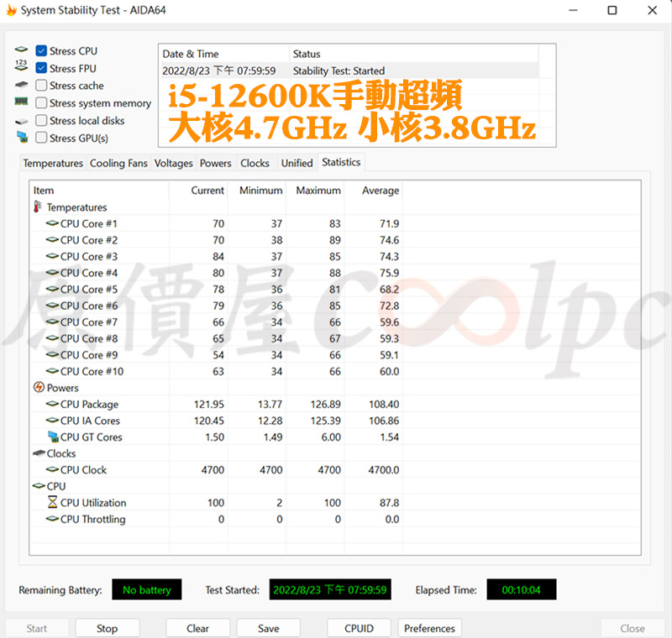Click the chip icon of CPU Core #10
This screenshot has width=672, height=638.
pos(52,371)
